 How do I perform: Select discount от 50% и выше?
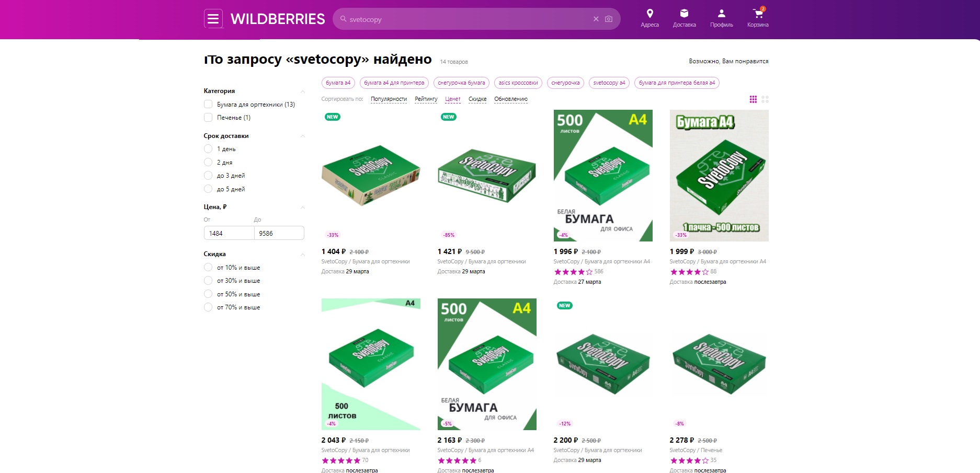click(208, 294)
